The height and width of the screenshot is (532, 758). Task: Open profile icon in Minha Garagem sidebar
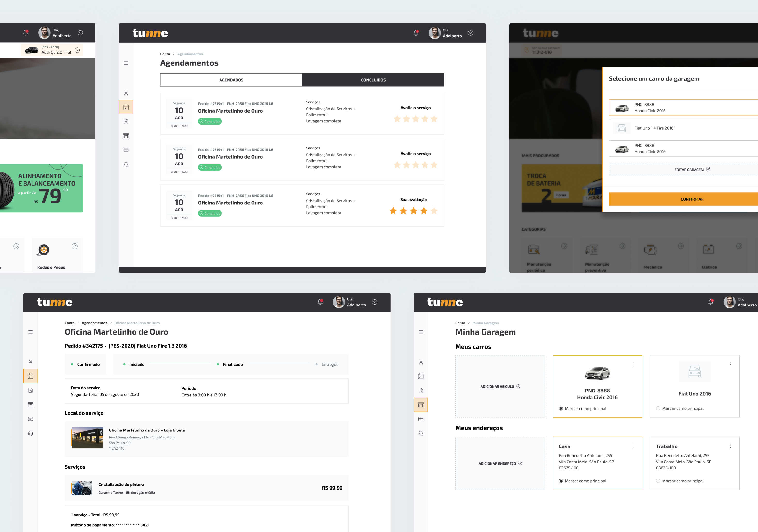coord(421,362)
